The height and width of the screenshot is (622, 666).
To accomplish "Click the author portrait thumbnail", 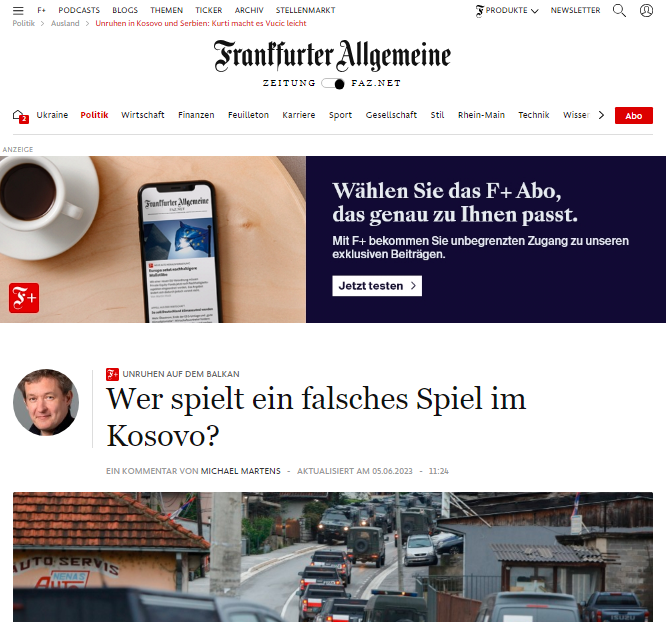I will point(46,402).
